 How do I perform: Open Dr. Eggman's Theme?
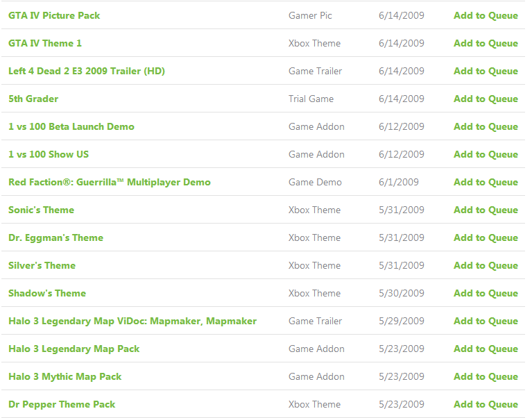[56, 238]
